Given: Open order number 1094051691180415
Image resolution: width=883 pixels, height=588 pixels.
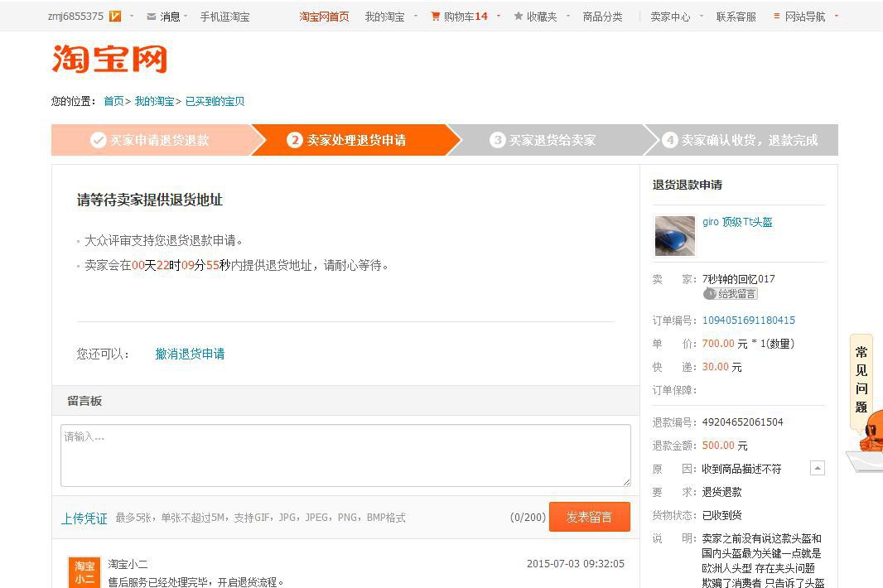Looking at the screenshot, I should click(x=749, y=321).
